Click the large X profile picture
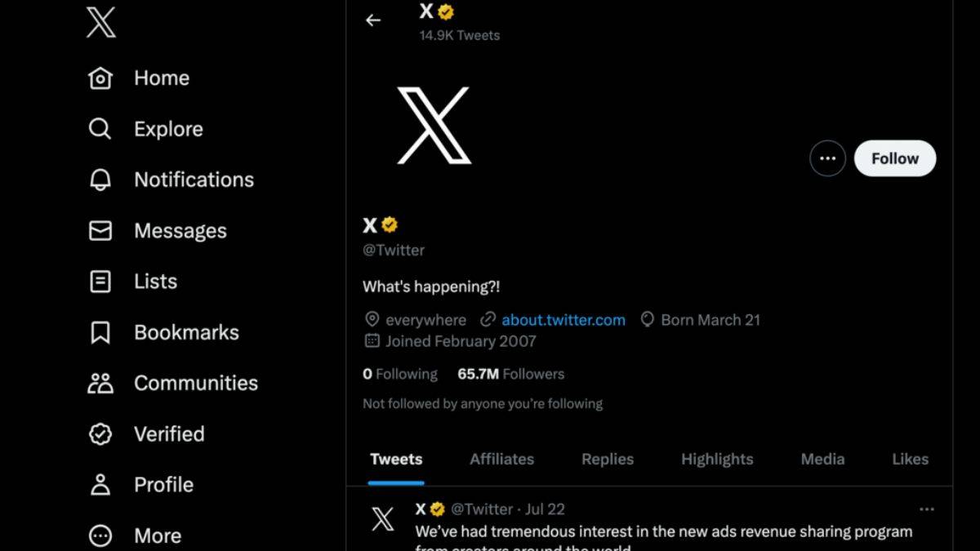Viewport: 980px width, 551px height. click(434, 125)
